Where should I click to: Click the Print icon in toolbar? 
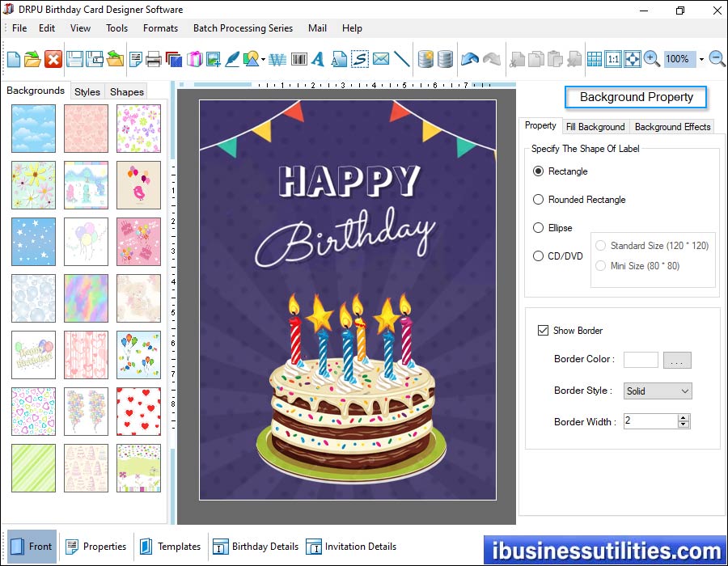(154, 59)
